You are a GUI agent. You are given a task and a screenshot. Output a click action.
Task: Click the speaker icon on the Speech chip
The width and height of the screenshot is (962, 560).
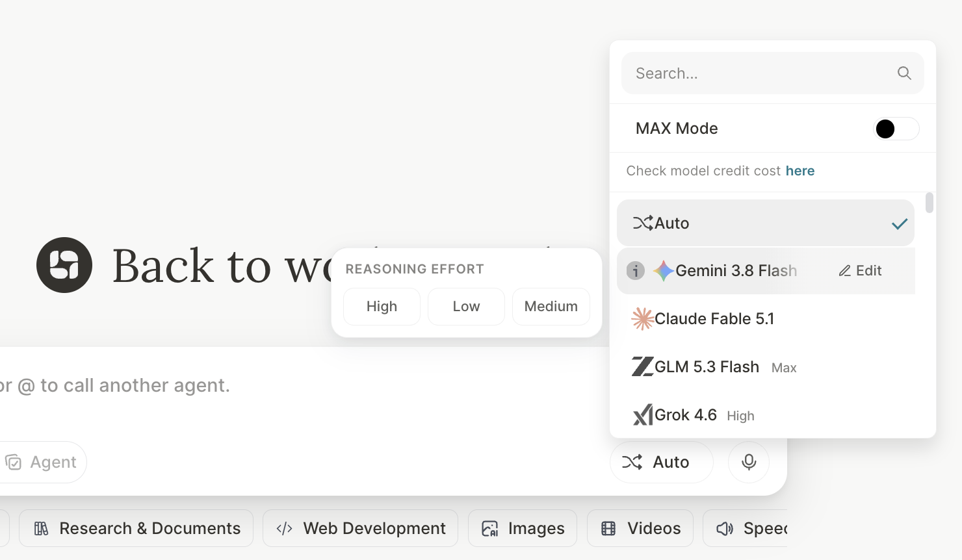725,528
